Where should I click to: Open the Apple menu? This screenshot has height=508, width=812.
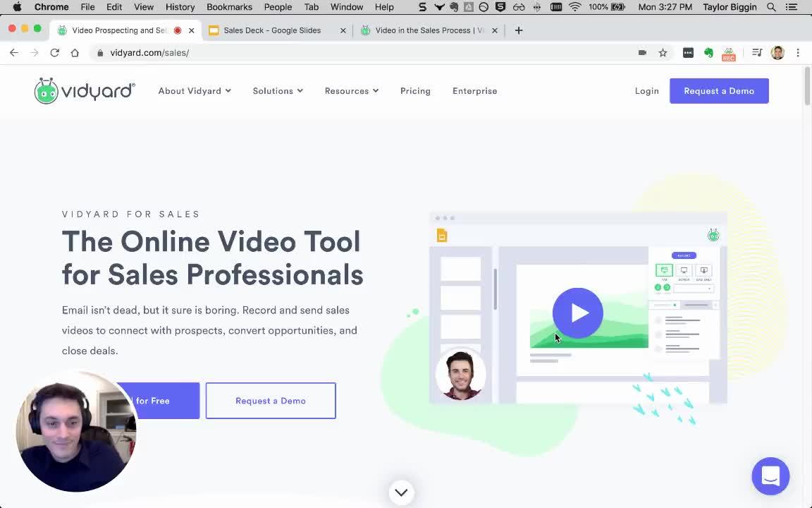[17, 7]
